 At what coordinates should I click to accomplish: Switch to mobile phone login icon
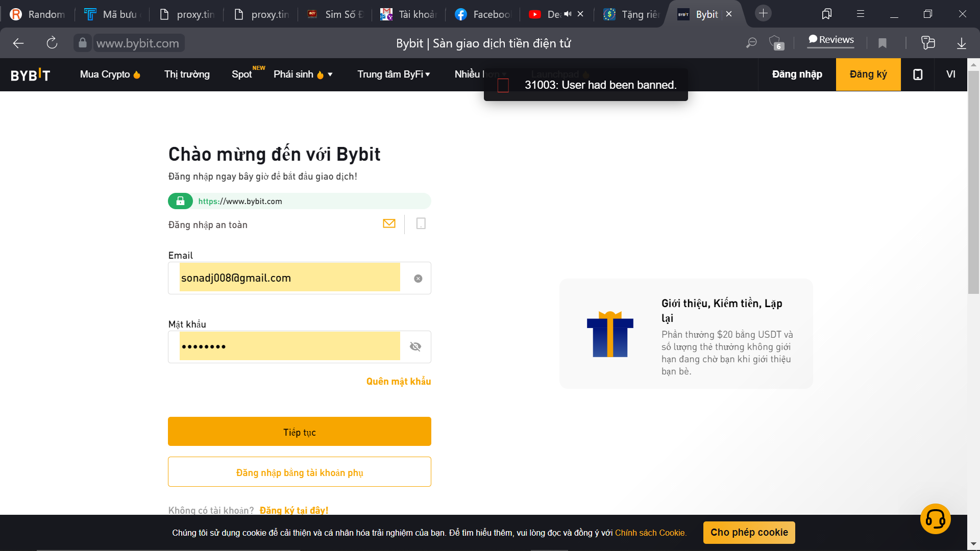tap(421, 223)
